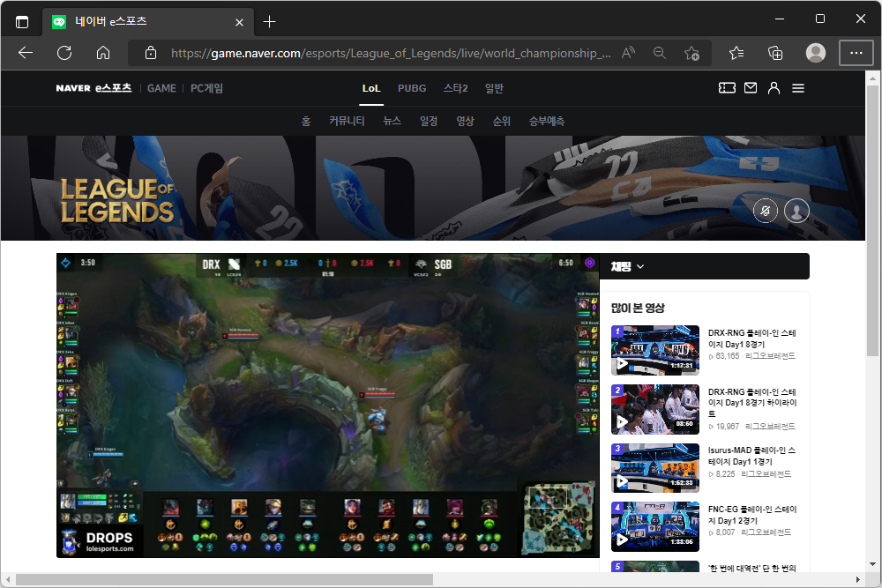Play Isurus-MAD Day1 1경기 thumbnail
Screen dimensions: 882x588
coord(655,468)
